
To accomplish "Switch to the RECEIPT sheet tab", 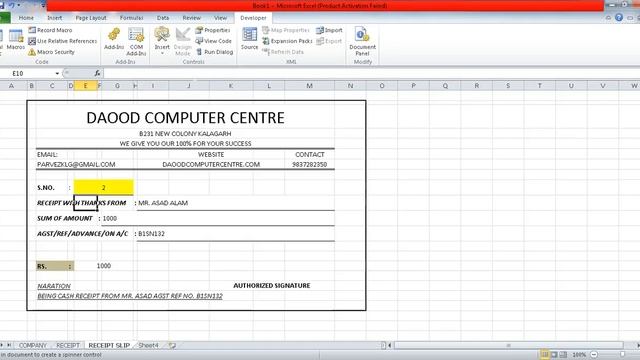I will click(68, 345).
